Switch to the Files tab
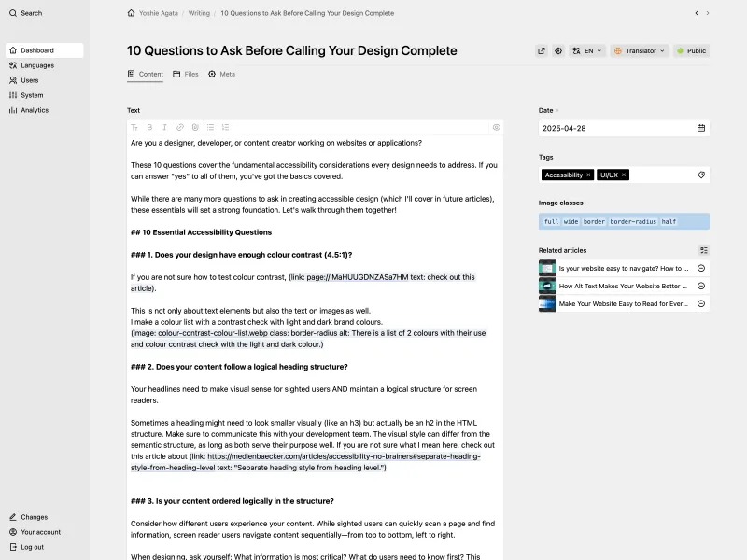Image resolution: width=747 pixels, height=560 pixels. [x=184, y=74]
